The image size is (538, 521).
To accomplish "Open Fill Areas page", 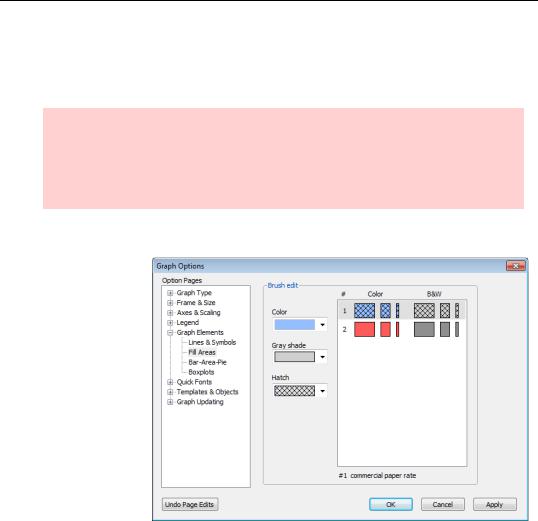I will 202,352.
